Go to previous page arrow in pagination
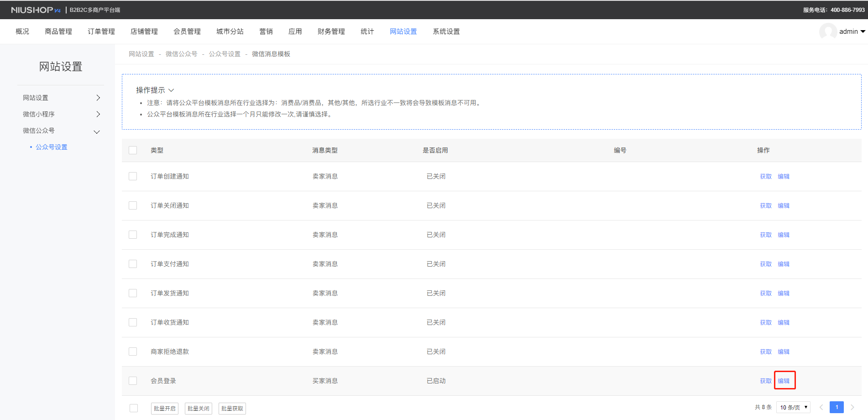The image size is (868, 420). [821, 407]
